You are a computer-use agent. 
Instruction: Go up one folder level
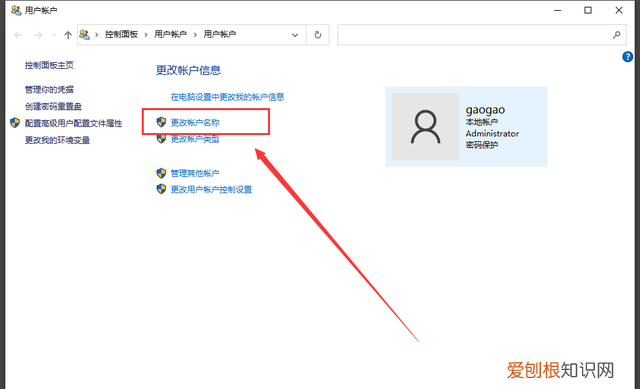click(68, 36)
